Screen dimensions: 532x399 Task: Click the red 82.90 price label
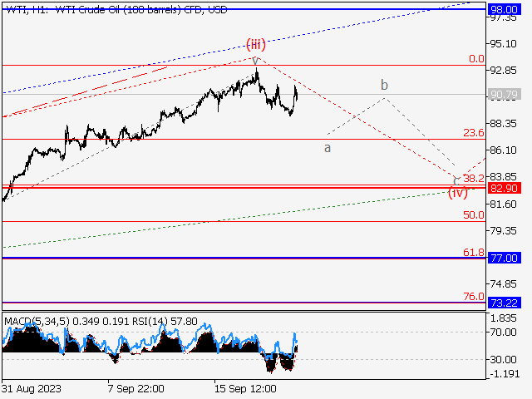[x=505, y=188]
